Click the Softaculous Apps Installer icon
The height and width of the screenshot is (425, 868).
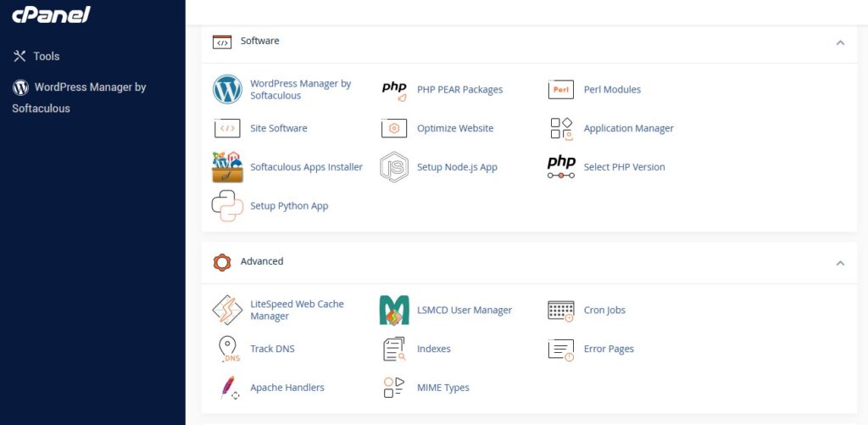click(227, 167)
